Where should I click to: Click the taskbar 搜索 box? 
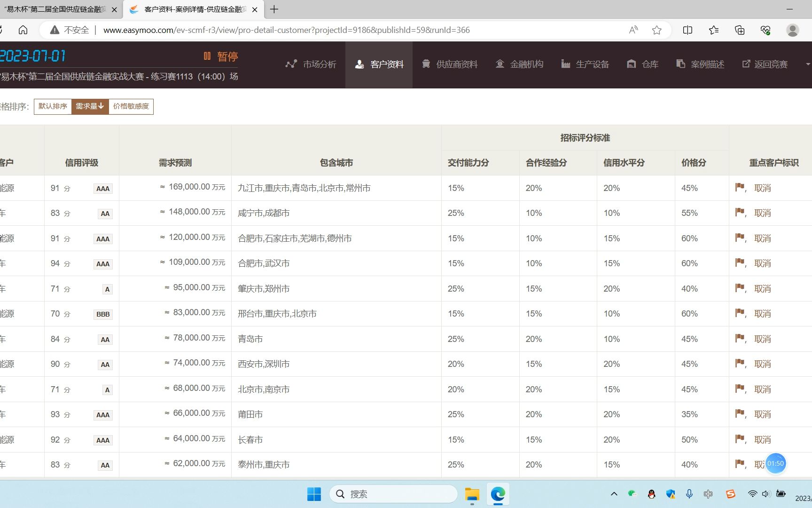tap(394, 494)
